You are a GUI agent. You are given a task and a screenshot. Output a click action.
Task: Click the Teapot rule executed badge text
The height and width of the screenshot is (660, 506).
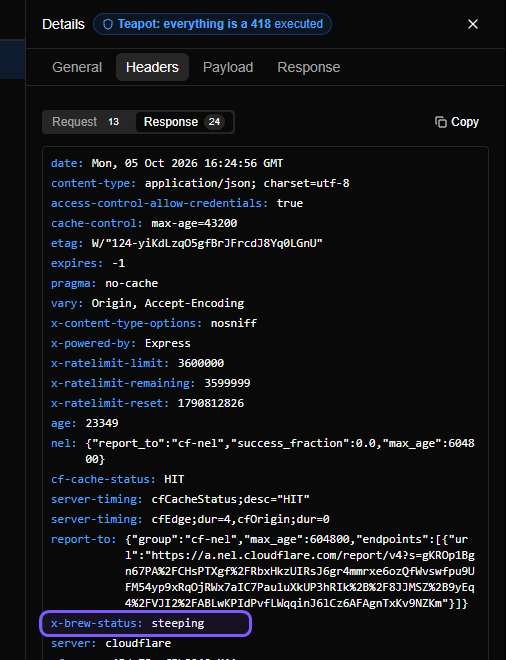pos(220,24)
